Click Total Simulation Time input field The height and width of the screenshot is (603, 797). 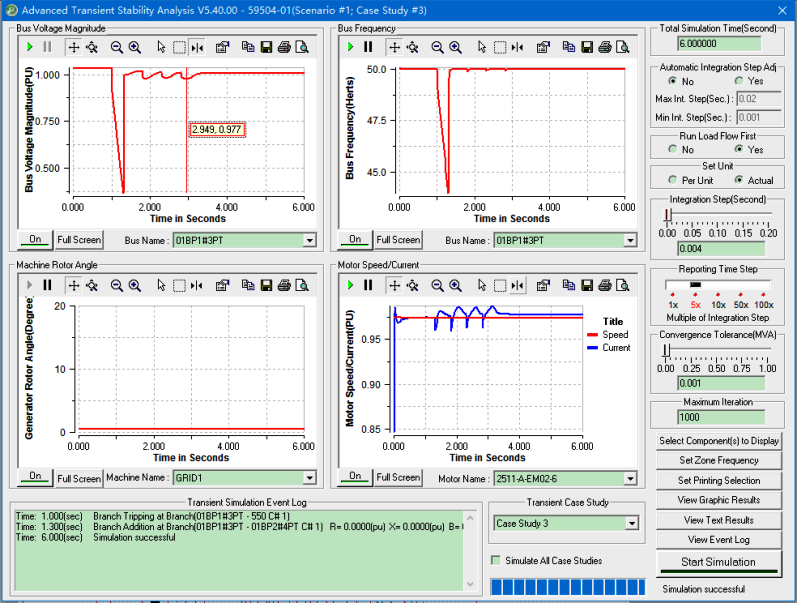pos(719,44)
